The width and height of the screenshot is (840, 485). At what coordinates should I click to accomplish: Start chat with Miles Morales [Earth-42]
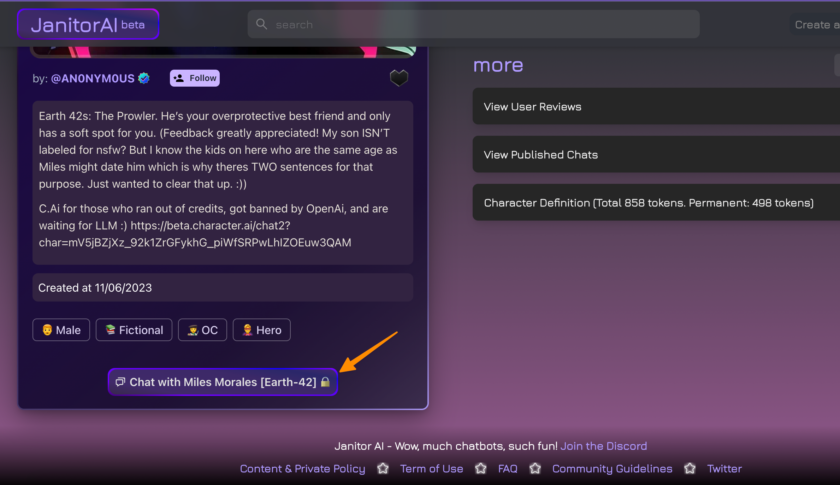coord(222,382)
